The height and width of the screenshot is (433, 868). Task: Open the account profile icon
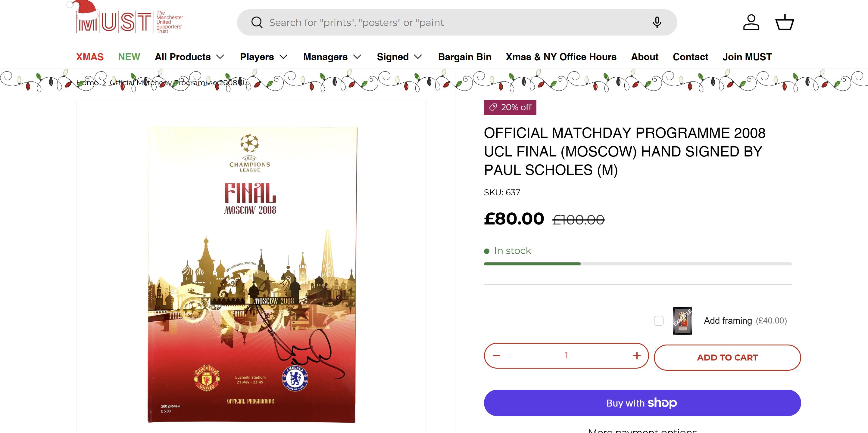tap(751, 23)
